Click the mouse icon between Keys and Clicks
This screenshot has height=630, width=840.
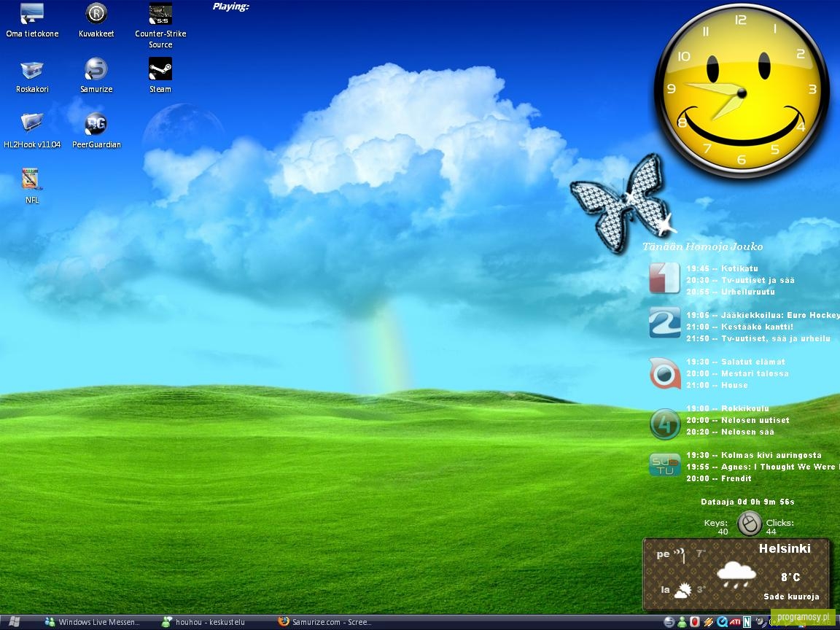pyautogui.click(x=750, y=524)
